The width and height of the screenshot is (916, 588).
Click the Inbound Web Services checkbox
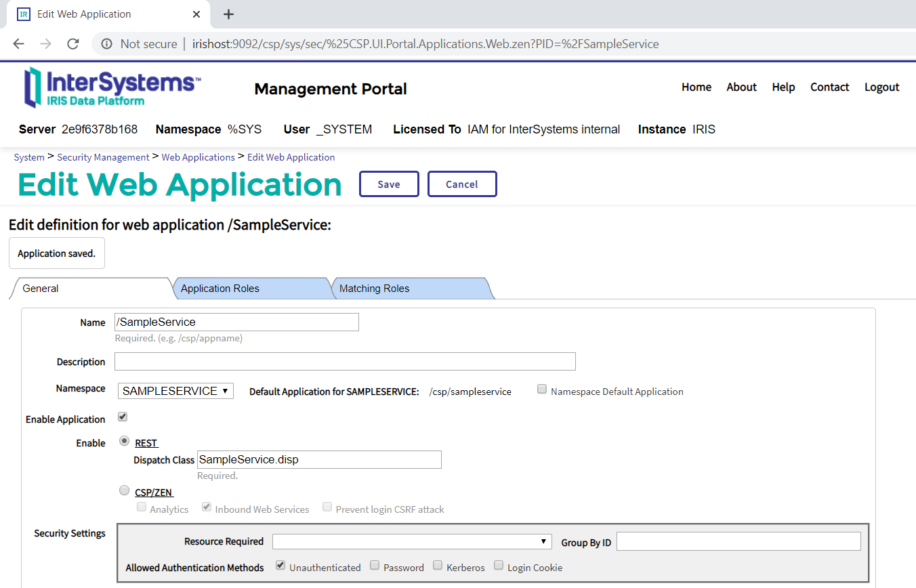(207, 507)
